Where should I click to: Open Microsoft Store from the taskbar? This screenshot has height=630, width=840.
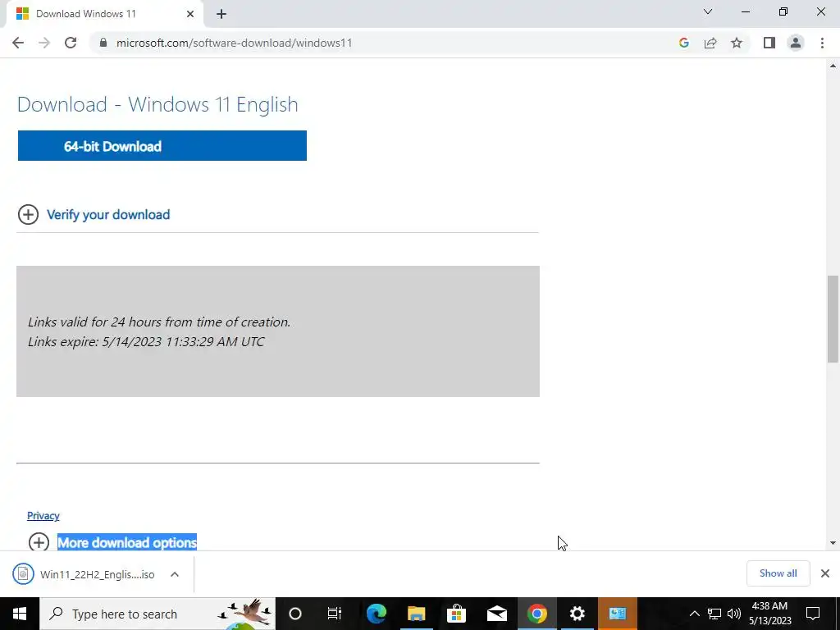click(x=456, y=614)
